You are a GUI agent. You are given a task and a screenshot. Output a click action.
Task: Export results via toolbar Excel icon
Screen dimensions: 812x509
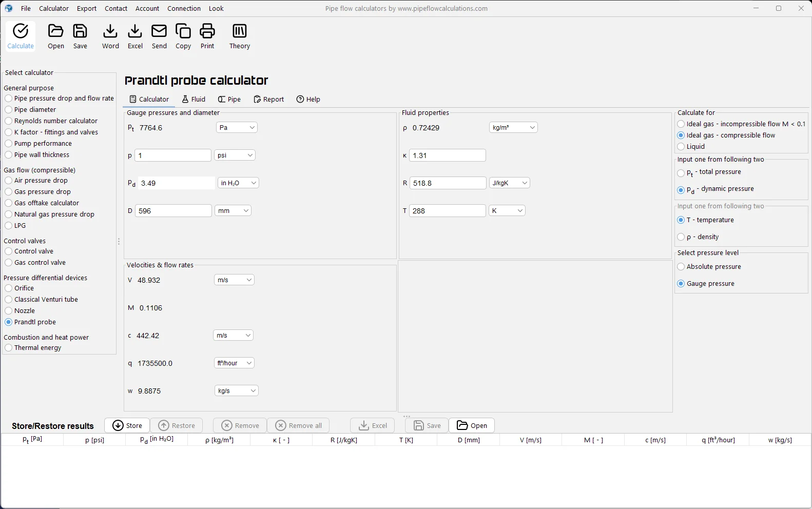135,36
